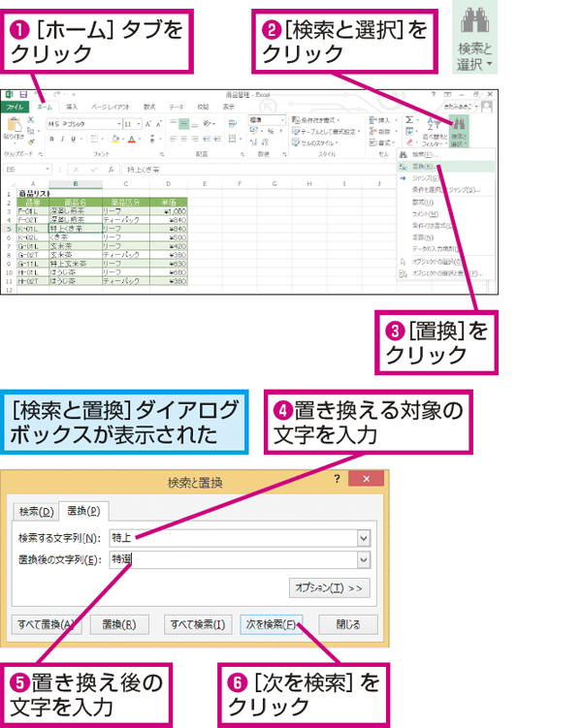Click into the 置換後の文字列 input field
The image size is (582, 728).
231,559
